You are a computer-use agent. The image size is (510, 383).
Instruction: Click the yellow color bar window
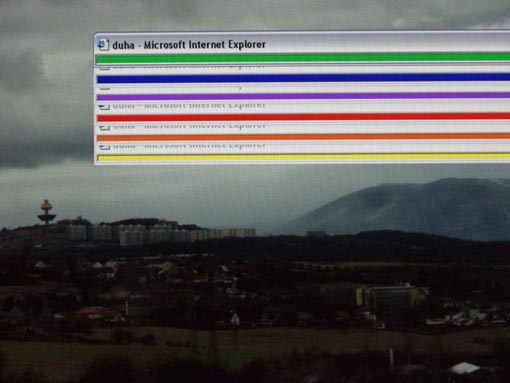click(303, 157)
